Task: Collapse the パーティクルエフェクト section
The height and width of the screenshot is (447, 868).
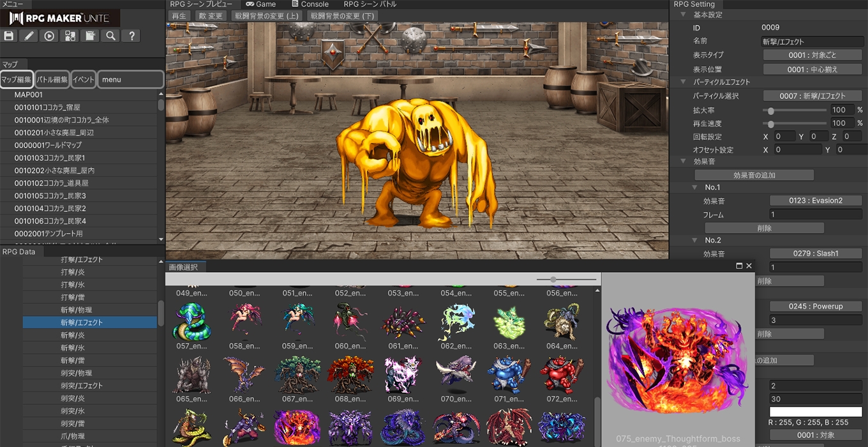Action: point(683,82)
